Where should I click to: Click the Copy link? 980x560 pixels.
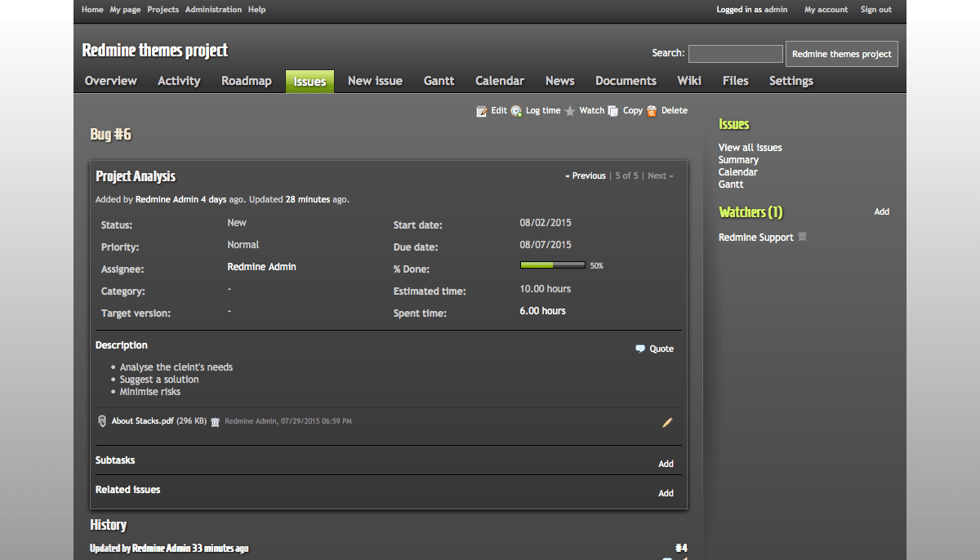[x=633, y=111]
